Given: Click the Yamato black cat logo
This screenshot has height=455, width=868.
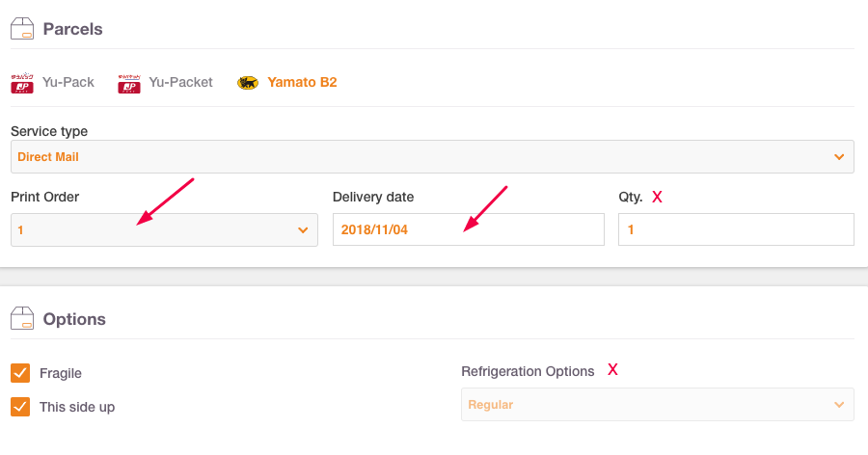Looking at the screenshot, I should coord(248,83).
